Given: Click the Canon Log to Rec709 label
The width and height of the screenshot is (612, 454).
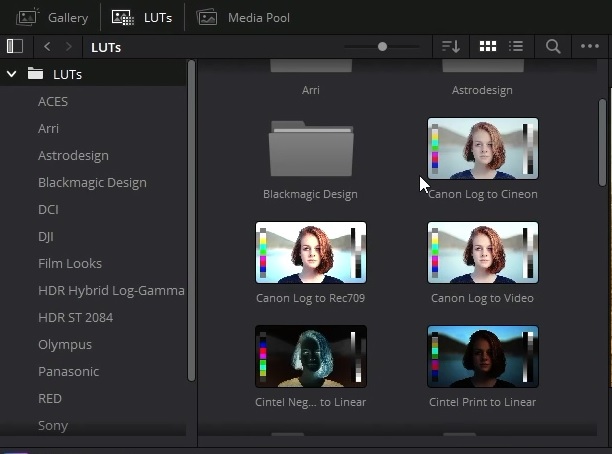Looking at the screenshot, I should tap(311, 298).
